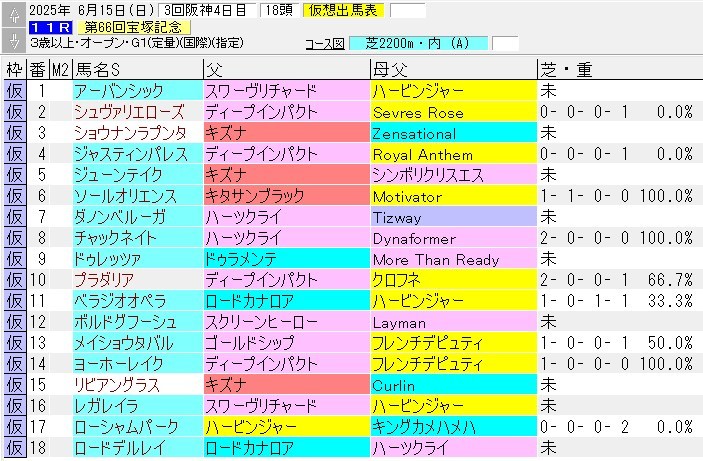
Task: Select horse ロードデルレイ
Action: (138, 448)
